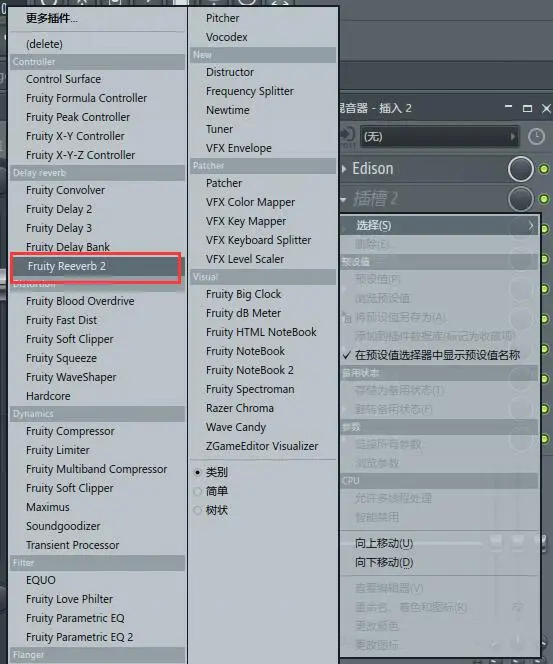Click the mixer latency clock icon
Screen dimensions: 553x664
tap(536, 137)
